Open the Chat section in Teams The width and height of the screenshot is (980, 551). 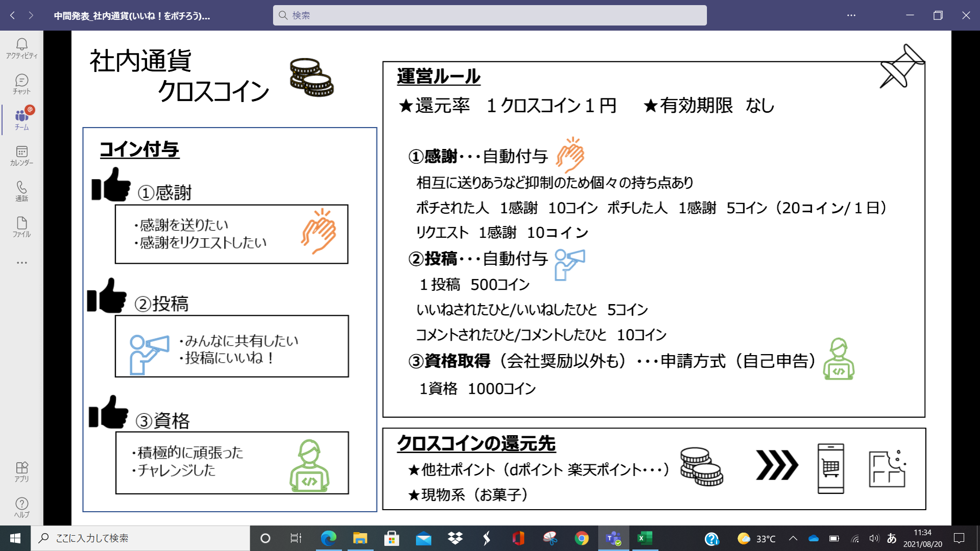(x=21, y=84)
